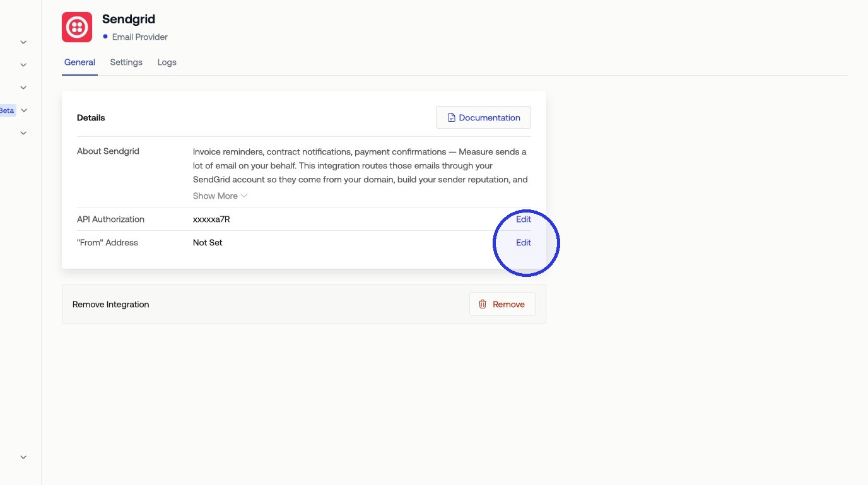This screenshot has width=868, height=485.
Task: Click the document icon in the Documentation button
Action: pos(451,117)
